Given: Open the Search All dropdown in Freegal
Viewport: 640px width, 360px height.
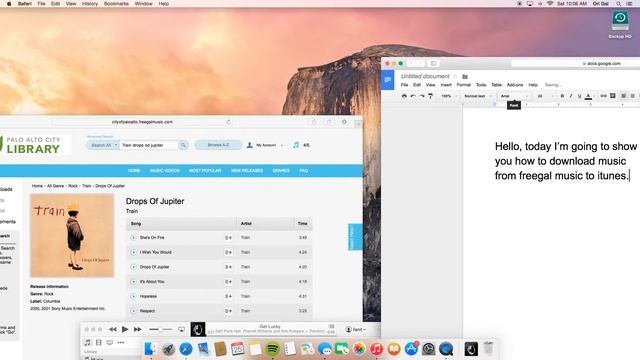Looking at the screenshot, I should [x=103, y=145].
